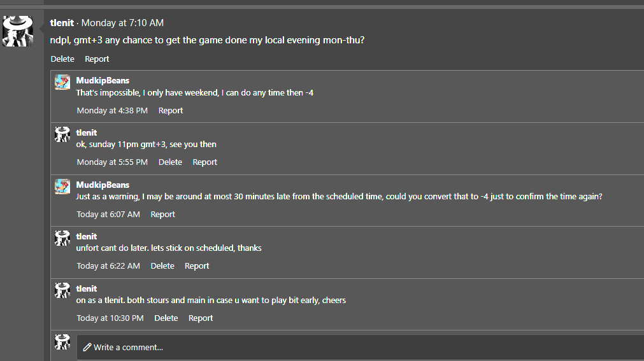Report the main post by tlenit
Image resolution: width=644 pixels, height=361 pixels.
[97, 59]
